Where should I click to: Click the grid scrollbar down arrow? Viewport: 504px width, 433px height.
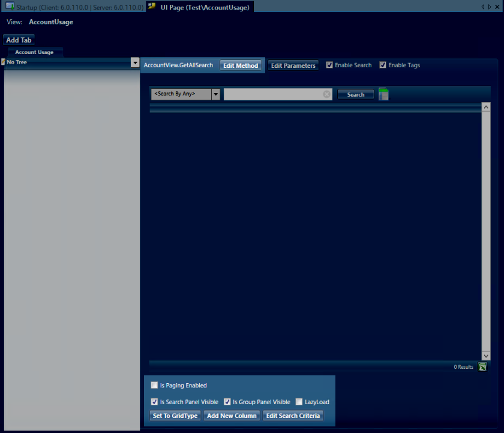[x=486, y=356]
